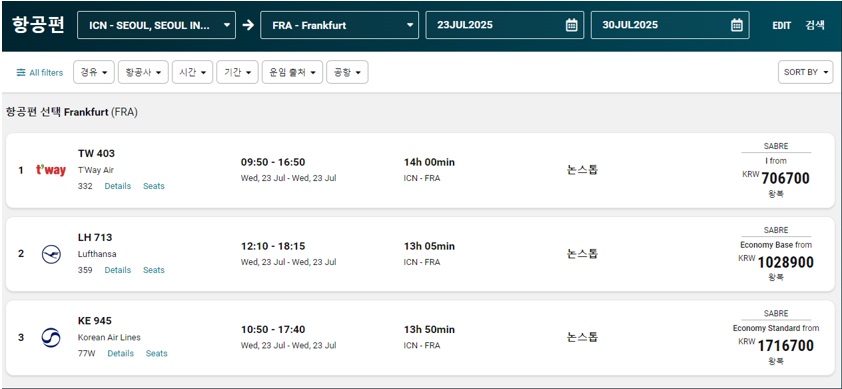Screen dimensions: 842x389
Task: Click the route direction arrow icon
Action: tap(248, 25)
